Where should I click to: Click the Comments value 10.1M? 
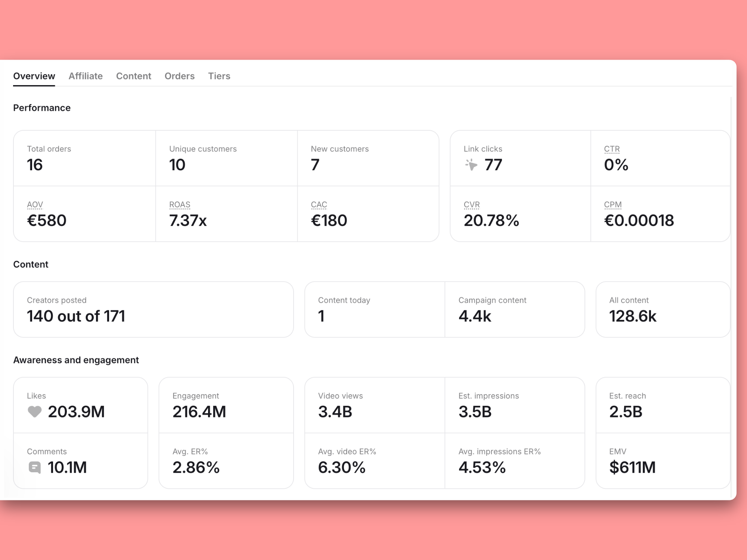67,467
